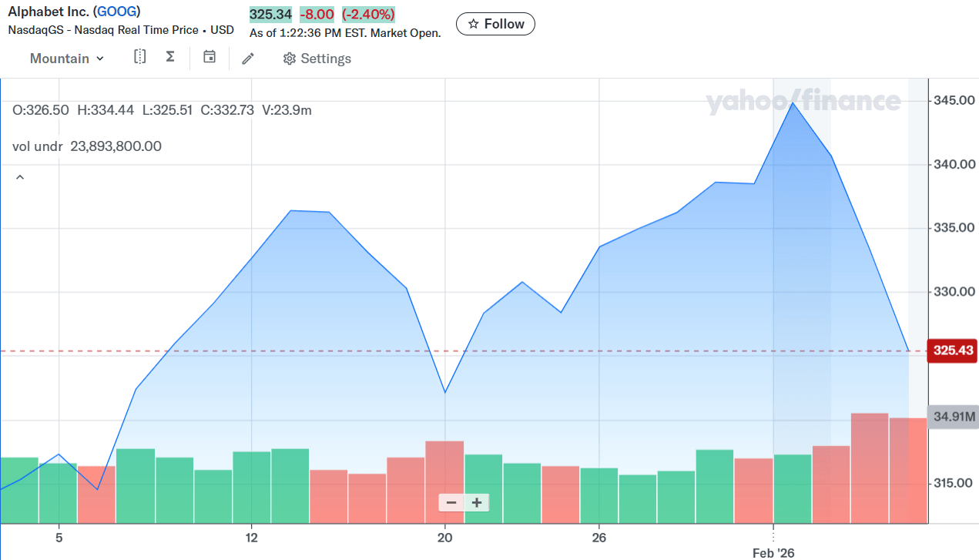Open the Mountain chart type dropdown
Screen dimensions: 979x560
[x=67, y=59]
